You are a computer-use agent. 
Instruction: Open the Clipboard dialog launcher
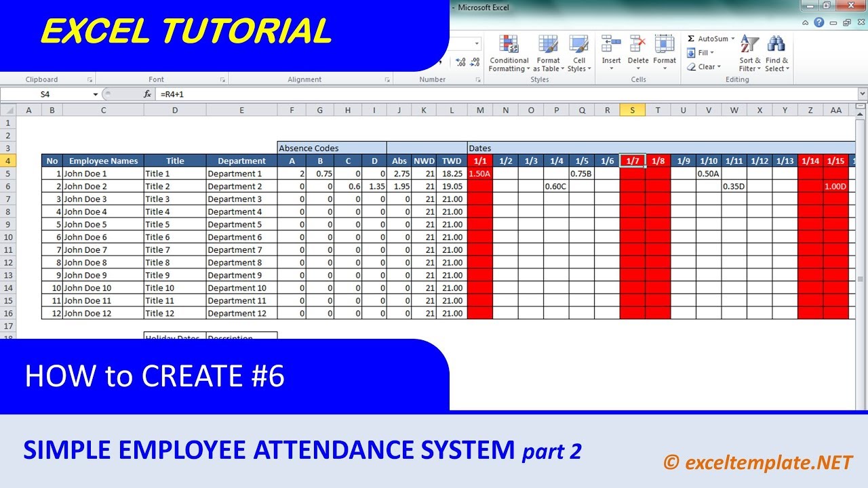[x=89, y=80]
